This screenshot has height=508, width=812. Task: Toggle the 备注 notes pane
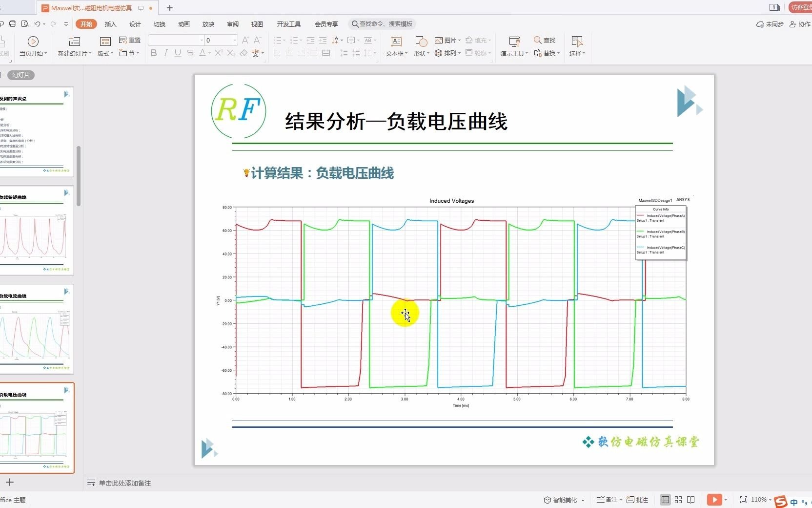[x=609, y=500]
